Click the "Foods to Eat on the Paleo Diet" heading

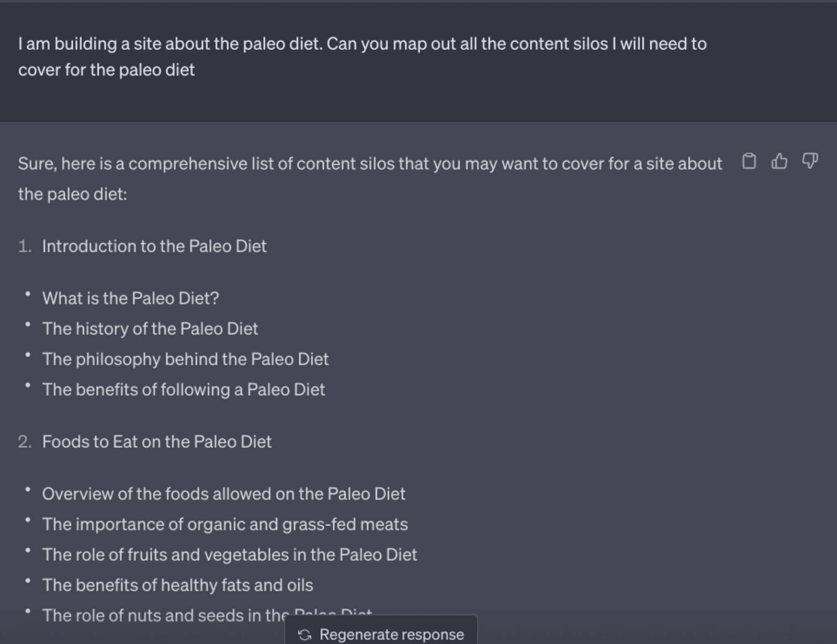point(157,442)
